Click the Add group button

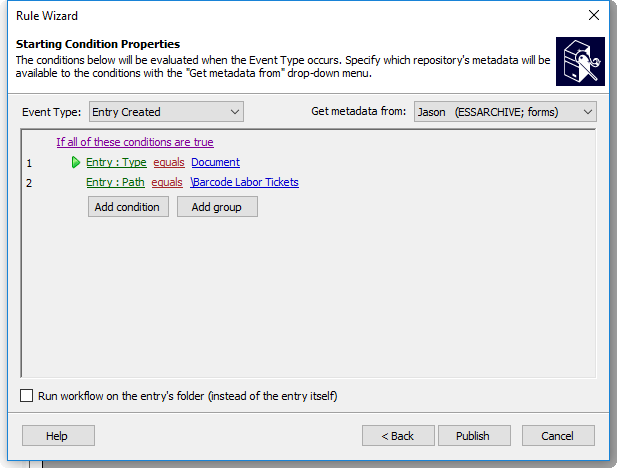click(x=217, y=207)
